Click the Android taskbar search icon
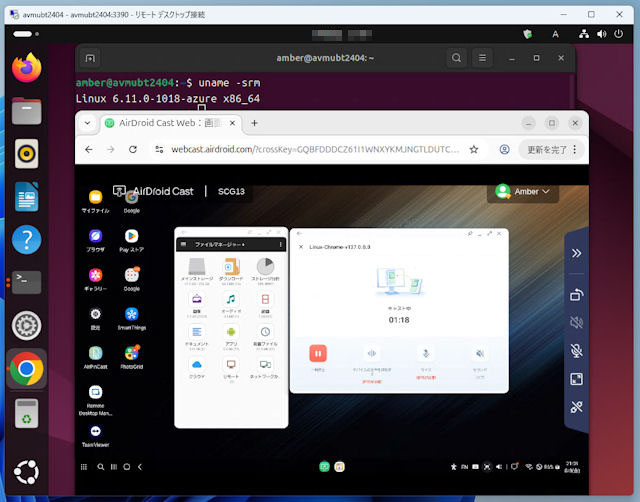 click(x=100, y=467)
